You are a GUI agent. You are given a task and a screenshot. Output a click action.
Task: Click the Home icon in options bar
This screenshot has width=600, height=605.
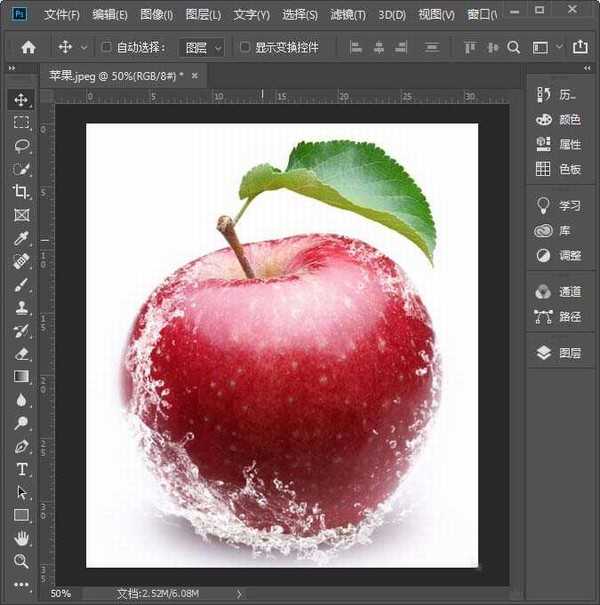pos(28,47)
